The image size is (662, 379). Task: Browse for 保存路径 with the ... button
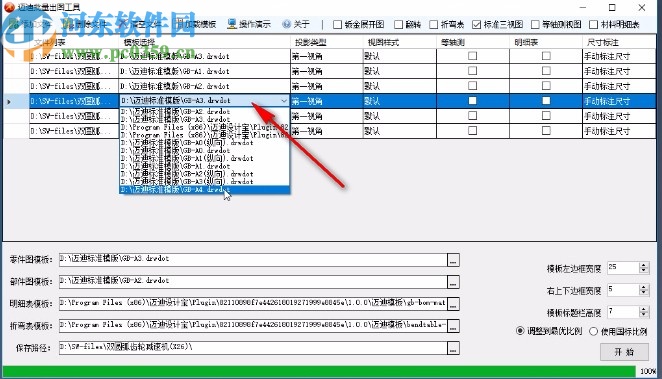pyautogui.click(x=453, y=348)
